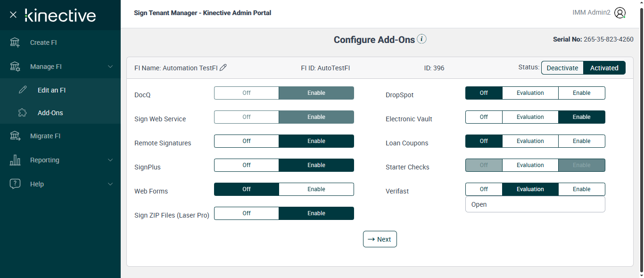Click the Manage FI bank gear icon
Image resolution: width=644 pixels, height=278 pixels.
15,67
